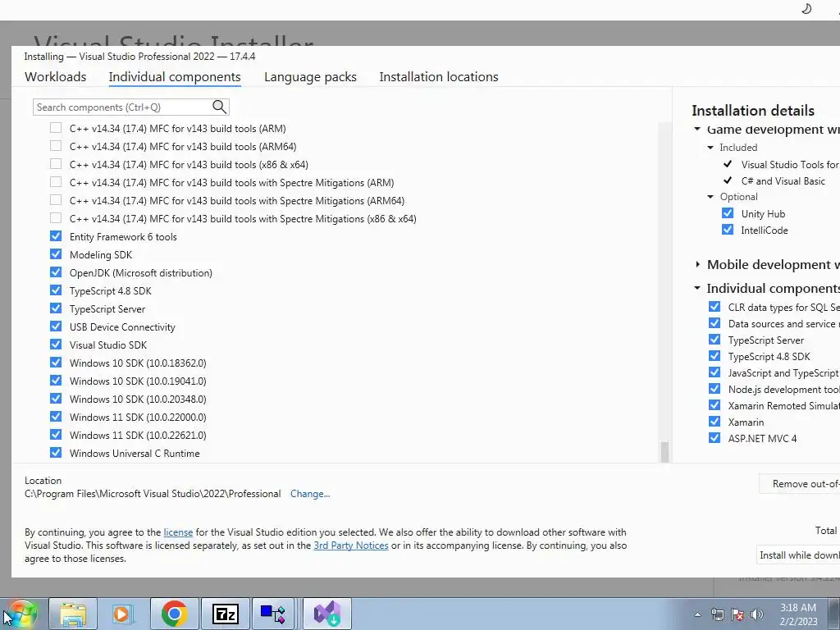Viewport: 840px width, 630px height.
Task: Collapse Individual components details section
Action: 697,288
